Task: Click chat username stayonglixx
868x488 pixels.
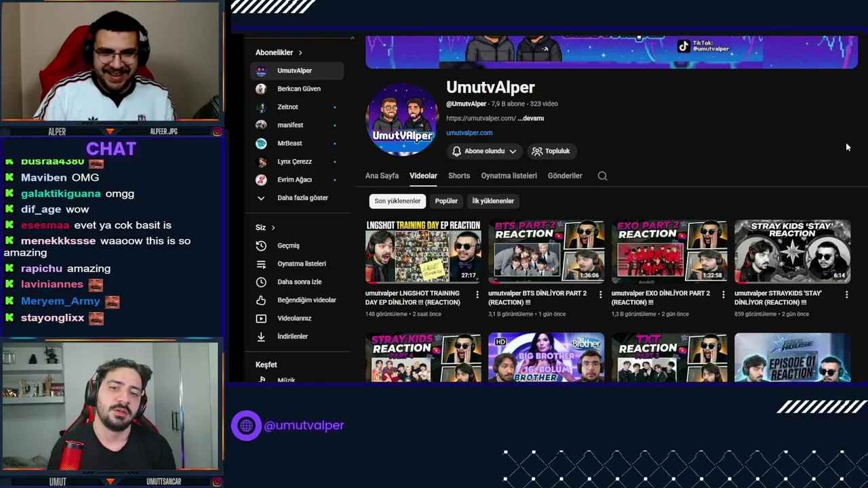Action: [53, 318]
